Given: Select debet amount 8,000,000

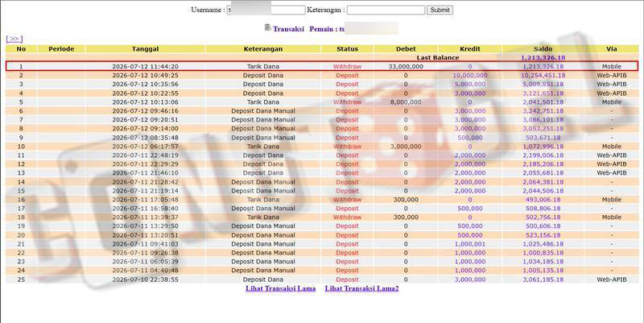Looking at the screenshot, I should 406,102.
